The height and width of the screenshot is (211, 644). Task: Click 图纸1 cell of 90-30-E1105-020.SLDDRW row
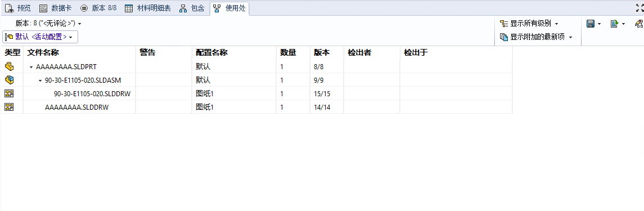coord(234,93)
